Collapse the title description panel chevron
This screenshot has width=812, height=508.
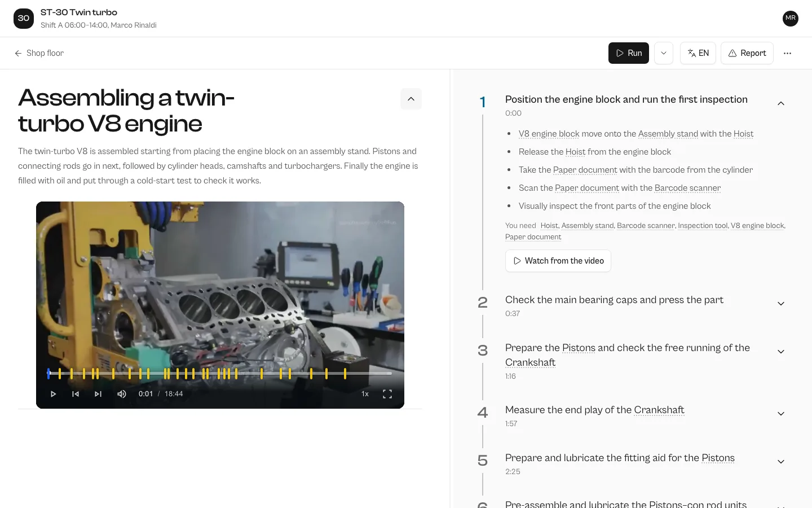click(411, 99)
